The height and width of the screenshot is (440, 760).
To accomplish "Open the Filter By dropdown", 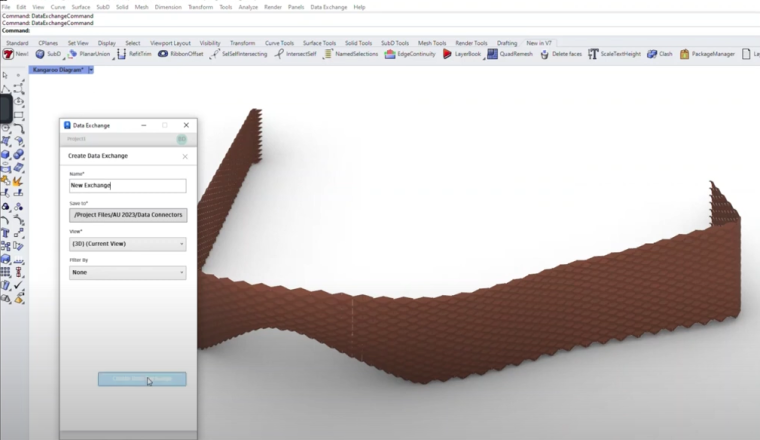I will pos(127,272).
